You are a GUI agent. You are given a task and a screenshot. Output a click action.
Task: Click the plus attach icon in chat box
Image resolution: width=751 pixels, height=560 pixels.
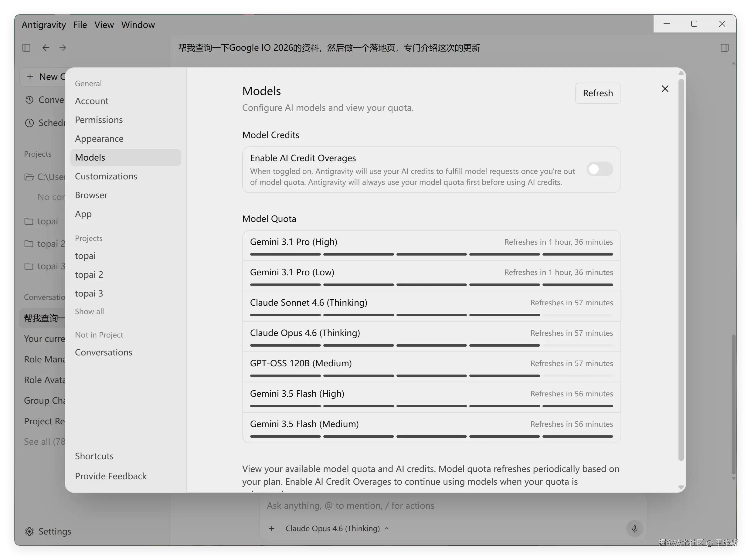(x=272, y=528)
